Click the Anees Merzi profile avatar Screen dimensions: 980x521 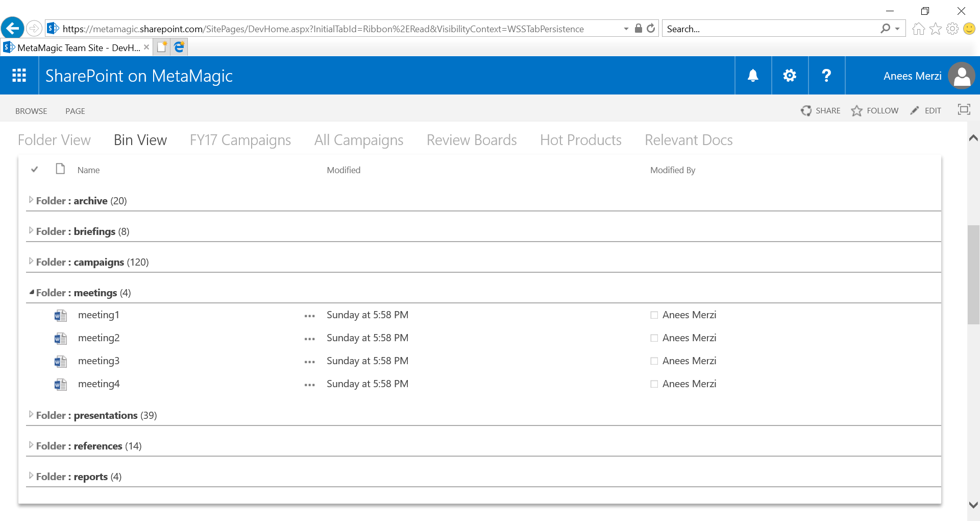[x=962, y=76]
